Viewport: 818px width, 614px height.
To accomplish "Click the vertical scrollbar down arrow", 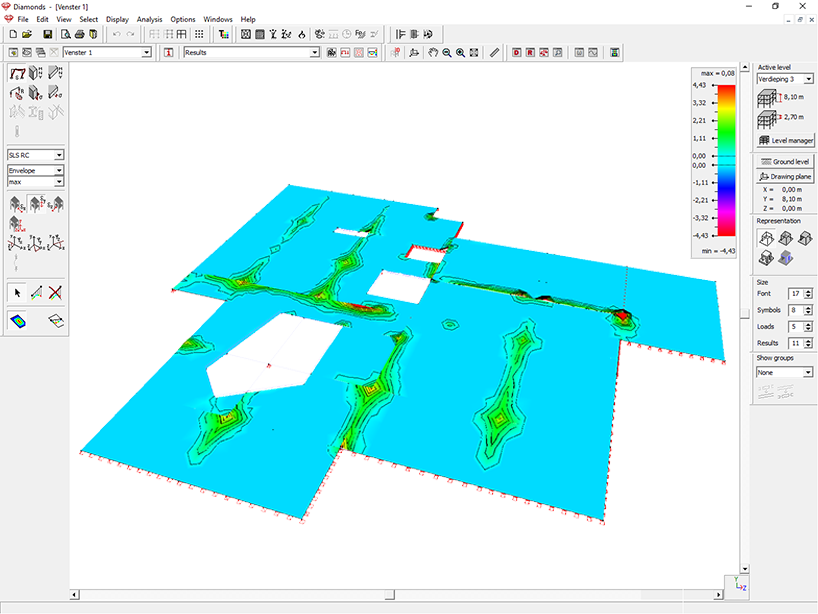I will click(x=745, y=569).
